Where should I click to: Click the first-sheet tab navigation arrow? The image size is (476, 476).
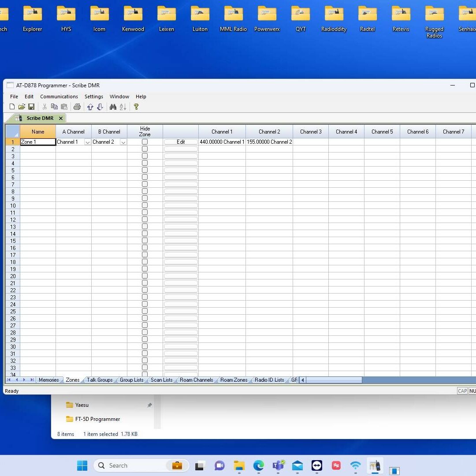click(x=9, y=380)
